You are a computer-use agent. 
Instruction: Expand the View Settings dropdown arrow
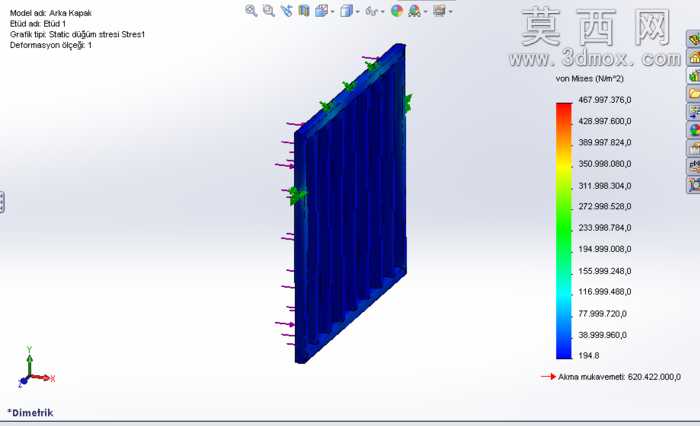[450, 12]
